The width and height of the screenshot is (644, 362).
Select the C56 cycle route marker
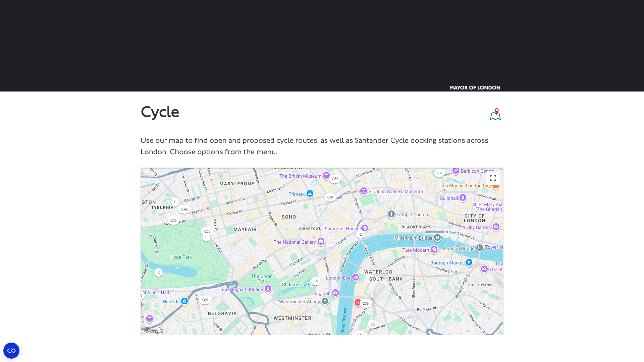365,304
